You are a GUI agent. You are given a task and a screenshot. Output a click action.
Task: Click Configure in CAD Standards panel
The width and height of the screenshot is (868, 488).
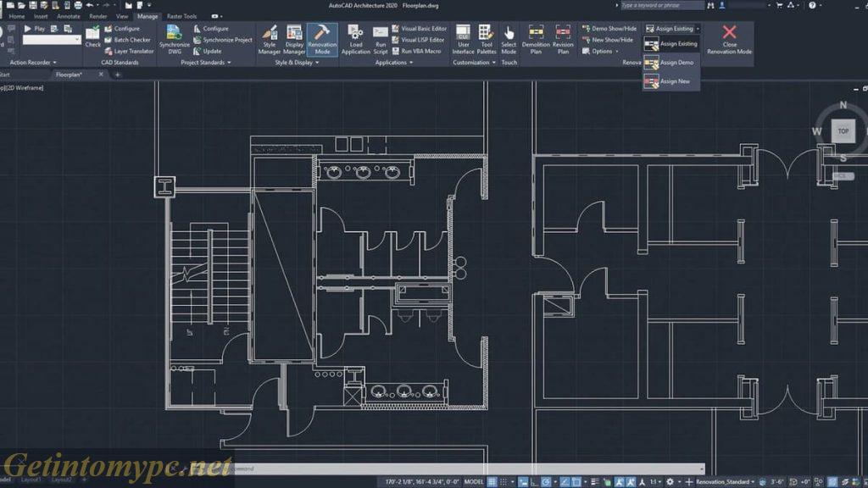point(122,28)
